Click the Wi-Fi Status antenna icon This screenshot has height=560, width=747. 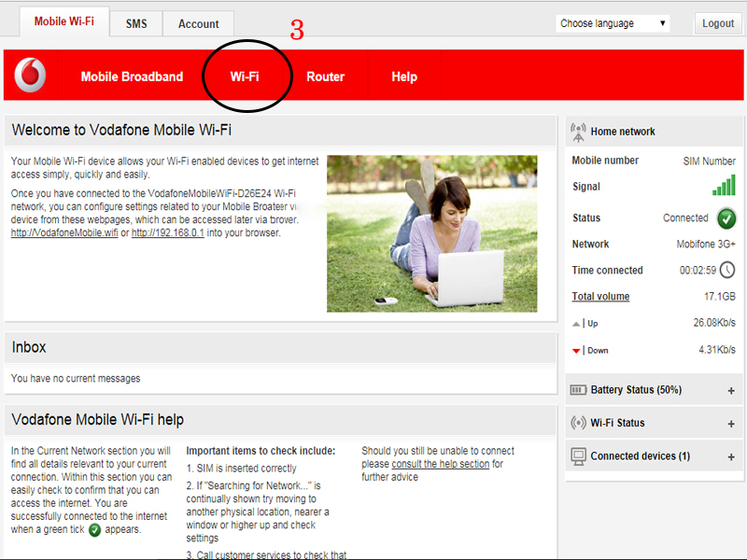point(578,423)
